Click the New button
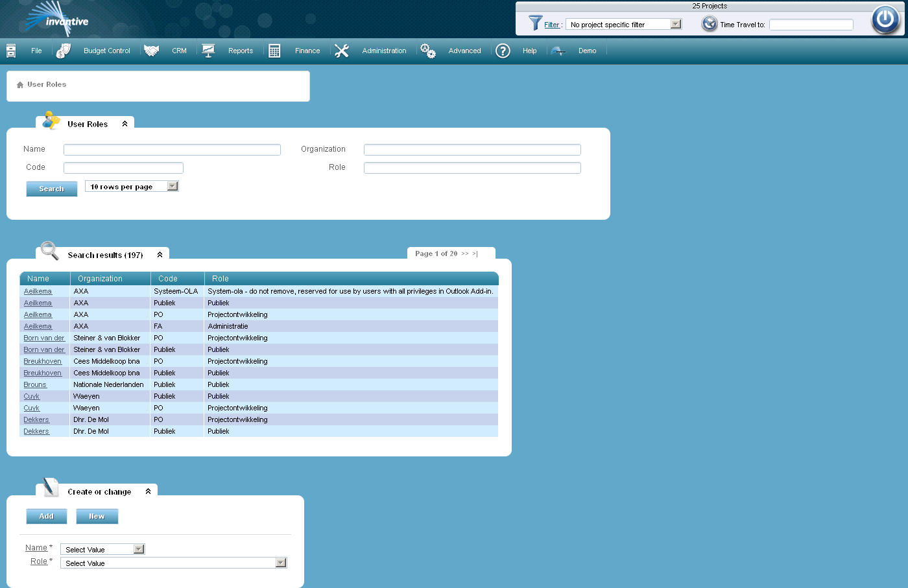908x588 pixels. tap(97, 516)
